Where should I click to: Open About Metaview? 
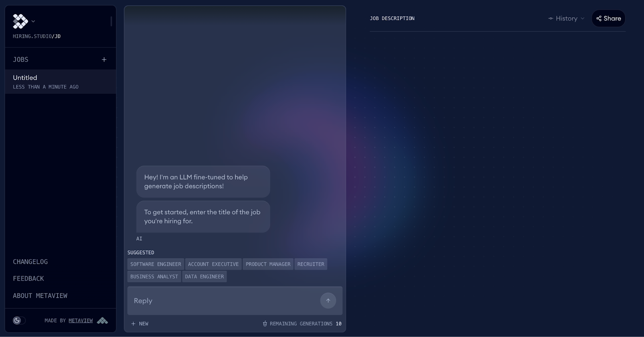point(40,296)
